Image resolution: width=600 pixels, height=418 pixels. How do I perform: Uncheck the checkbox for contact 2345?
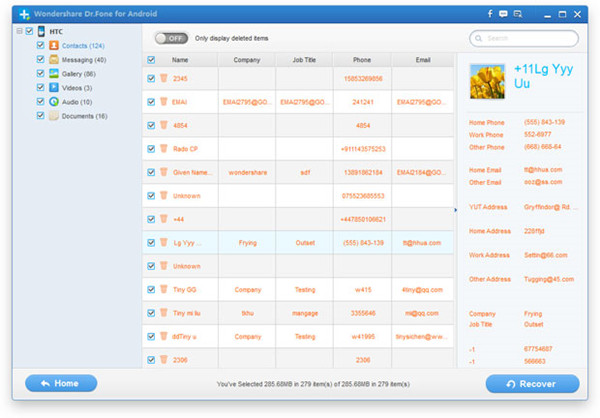(x=151, y=78)
